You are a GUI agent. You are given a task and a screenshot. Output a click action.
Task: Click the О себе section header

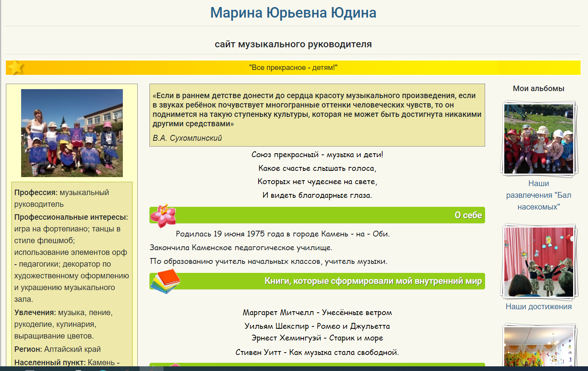tap(317, 215)
